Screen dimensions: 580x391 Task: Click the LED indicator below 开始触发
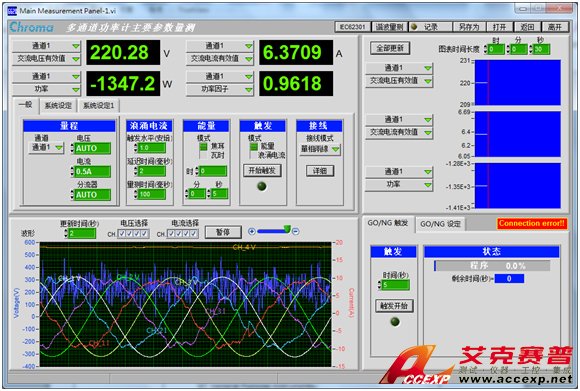(262, 186)
